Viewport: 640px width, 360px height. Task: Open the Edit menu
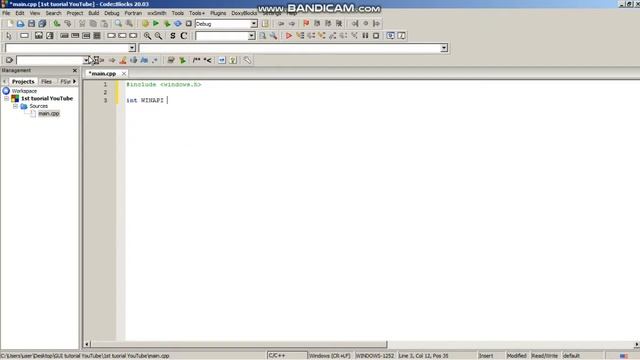click(x=20, y=13)
